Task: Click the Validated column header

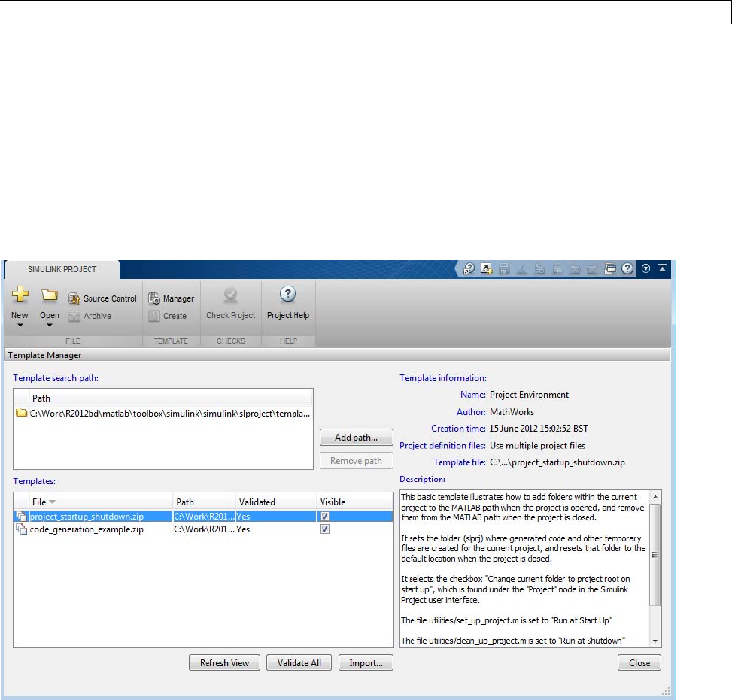Action: pyautogui.click(x=276, y=502)
